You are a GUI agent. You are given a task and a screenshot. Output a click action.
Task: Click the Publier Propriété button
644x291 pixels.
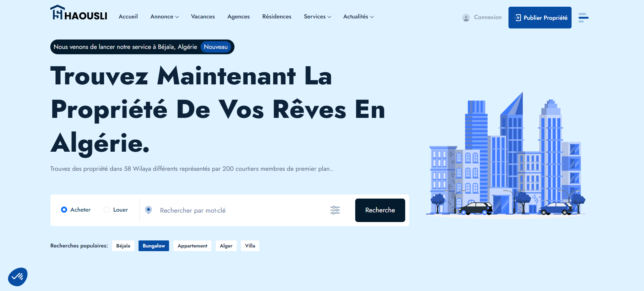pos(540,18)
